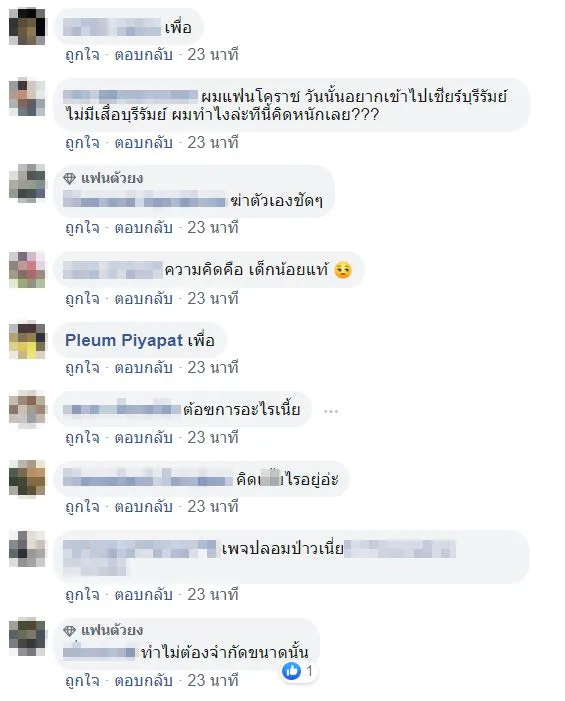
Task: Reply to the comment เพจปลอมป่าวเนี่ย
Action: [143, 595]
